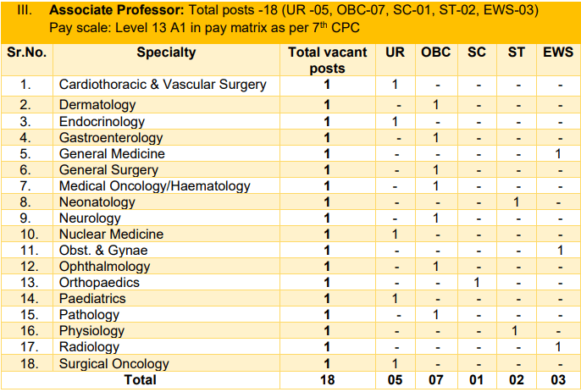Viewport: 581px width, 392px height.
Task: Select the Medical Oncology/Haematology cell
Action: pos(155,185)
